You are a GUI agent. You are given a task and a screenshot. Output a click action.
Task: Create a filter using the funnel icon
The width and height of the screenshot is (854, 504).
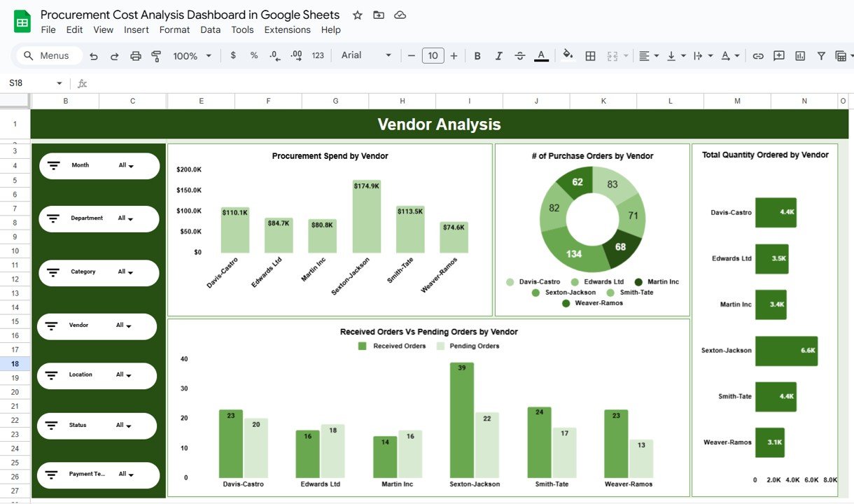(x=820, y=55)
